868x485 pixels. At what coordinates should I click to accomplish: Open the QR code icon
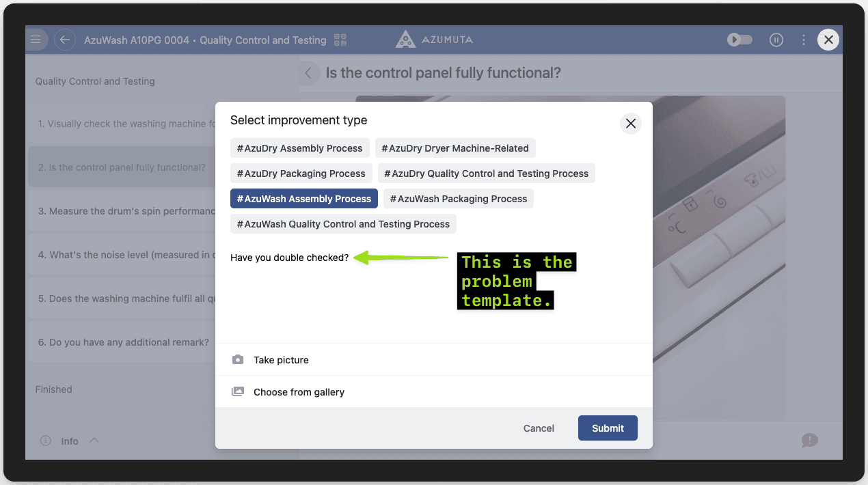[x=340, y=40]
